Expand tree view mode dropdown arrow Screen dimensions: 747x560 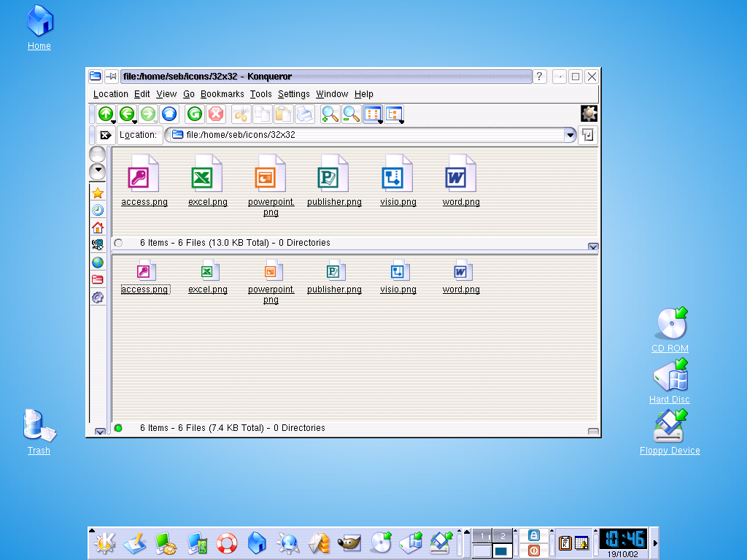pyautogui.click(x=402, y=122)
